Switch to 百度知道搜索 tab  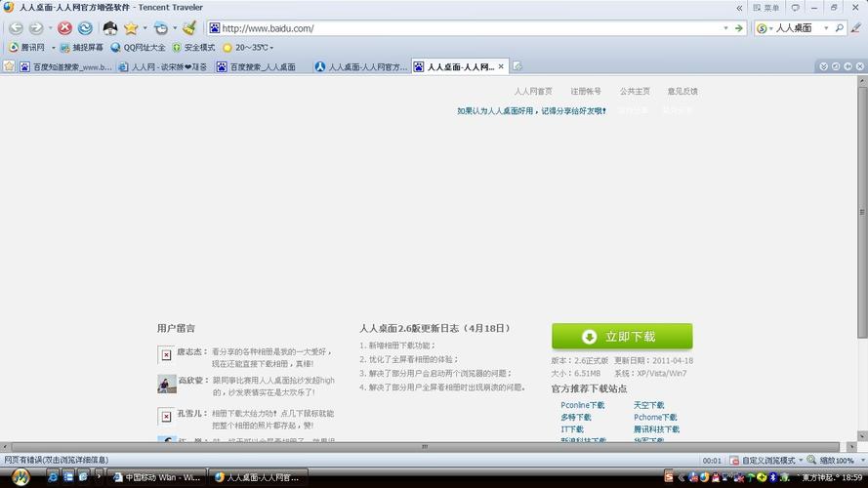coord(65,67)
